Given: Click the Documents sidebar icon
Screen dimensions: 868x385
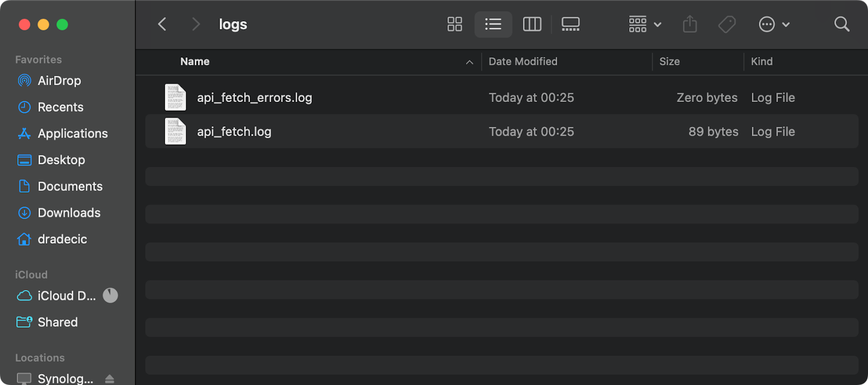Looking at the screenshot, I should (x=24, y=187).
